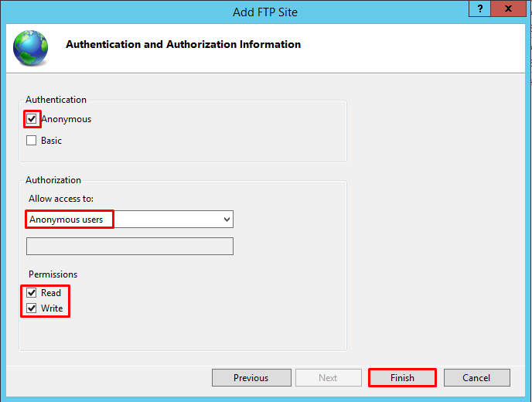The width and height of the screenshot is (532, 402).
Task: Uncheck the Anonymous authentication checkbox
Action: pos(32,119)
